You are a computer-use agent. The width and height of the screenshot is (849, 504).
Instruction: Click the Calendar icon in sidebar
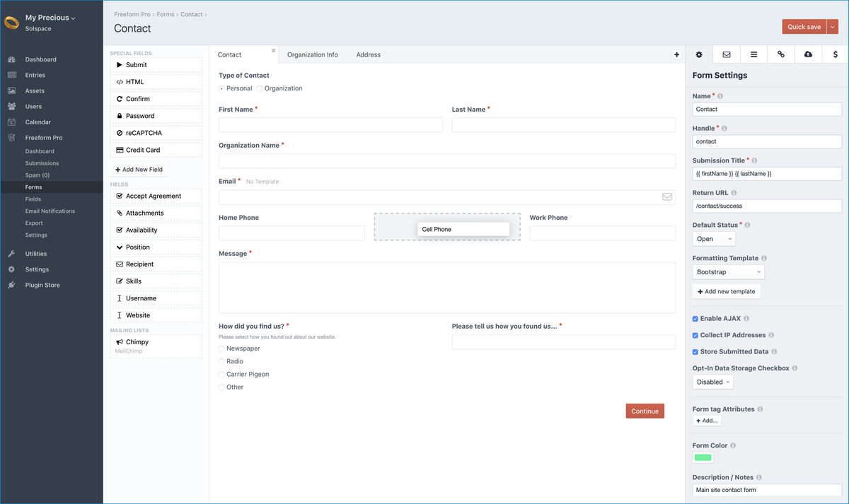[12, 122]
